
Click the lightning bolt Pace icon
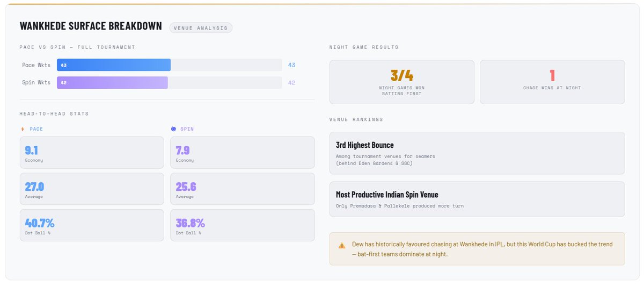pos(23,129)
